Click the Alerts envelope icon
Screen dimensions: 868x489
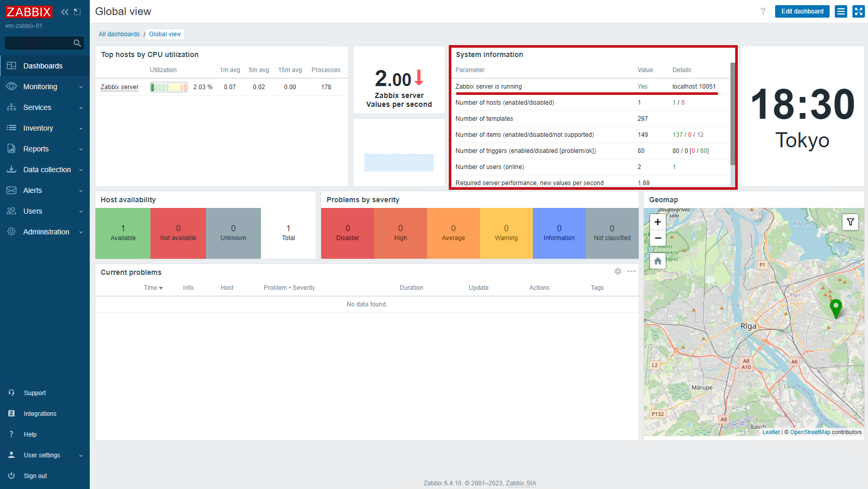(x=11, y=190)
